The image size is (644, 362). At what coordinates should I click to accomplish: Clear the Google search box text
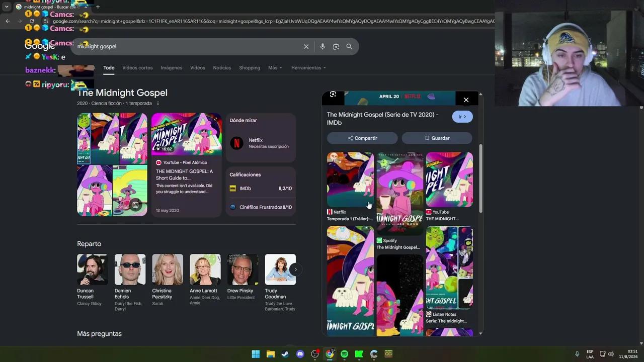[306, 46]
